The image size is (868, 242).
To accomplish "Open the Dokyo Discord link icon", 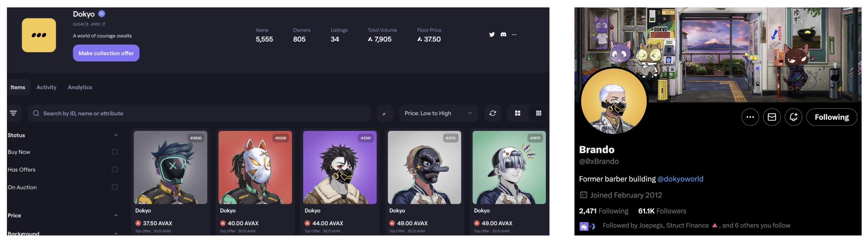I will point(503,34).
